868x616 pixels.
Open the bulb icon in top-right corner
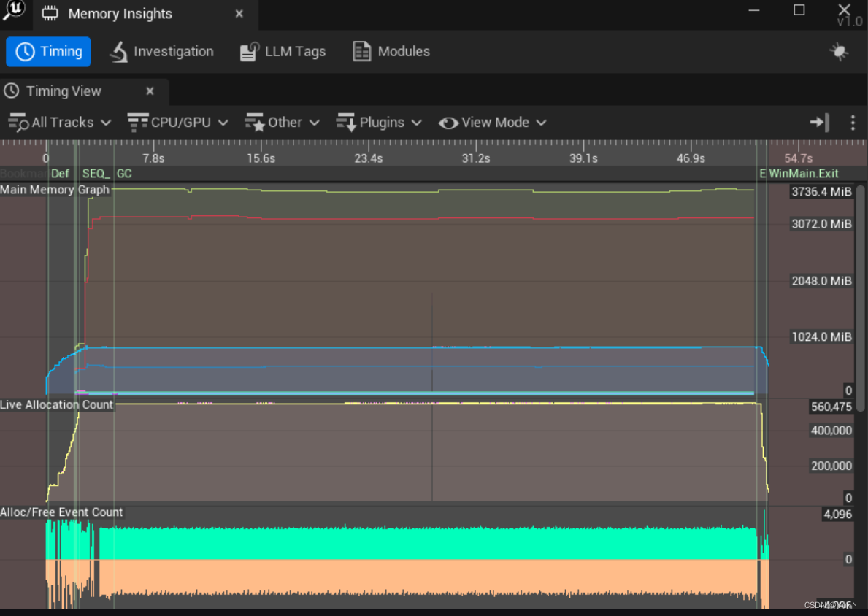838,51
